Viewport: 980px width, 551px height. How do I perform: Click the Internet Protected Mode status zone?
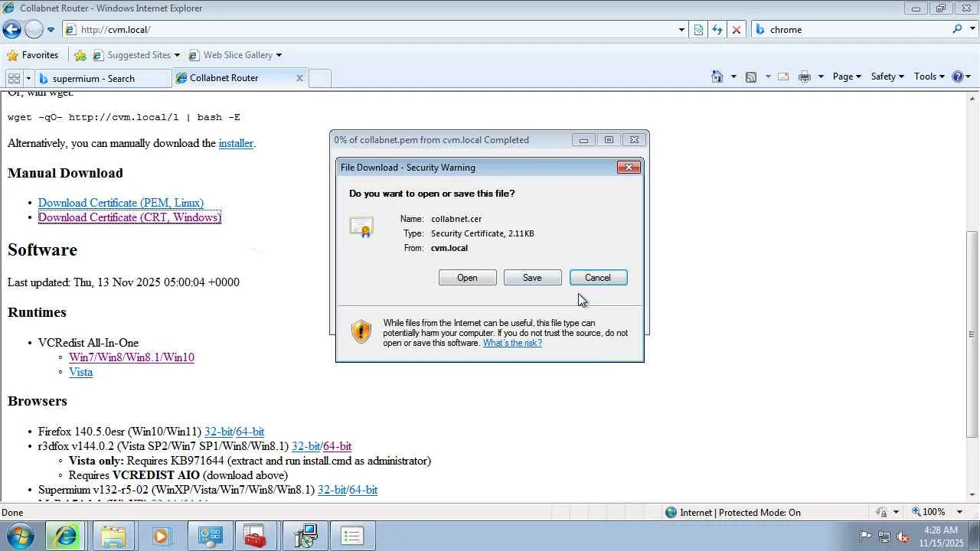[733, 513]
